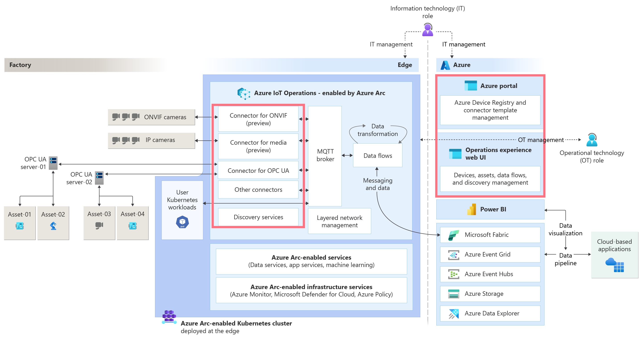Click the Microsoft Fabric label
The width and height of the screenshot is (644, 340).
(x=487, y=235)
